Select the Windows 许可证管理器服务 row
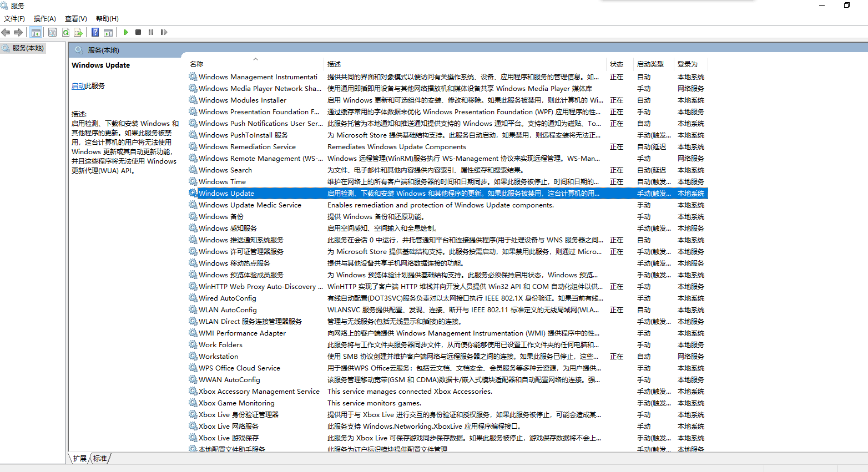The height and width of the screenshot is (472, 868). click(448, 251)
